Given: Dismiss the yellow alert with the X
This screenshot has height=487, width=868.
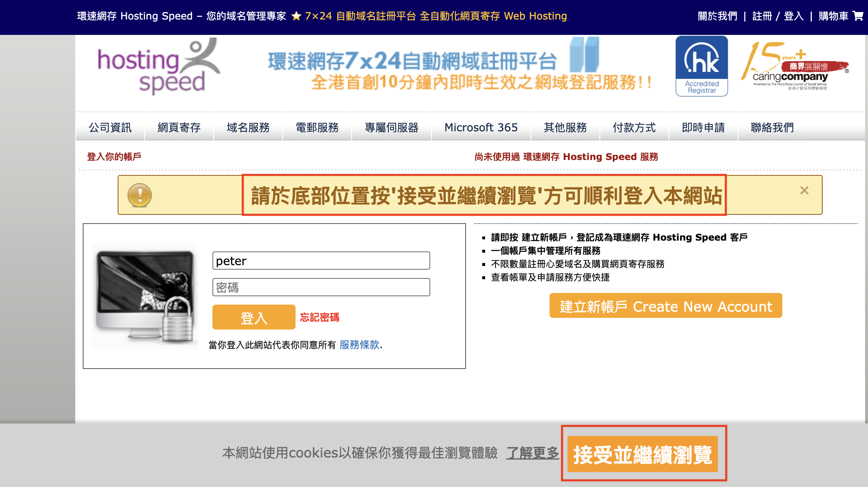Looking at the screenshot, I should click(804, 190).
